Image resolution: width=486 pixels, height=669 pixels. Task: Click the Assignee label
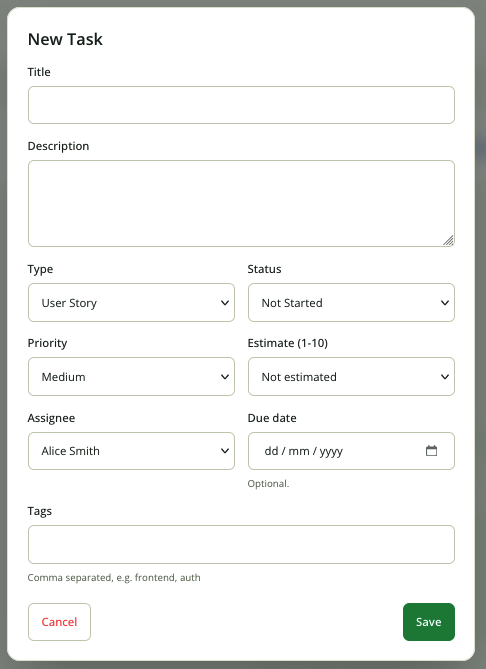click(x=51, y=418)
